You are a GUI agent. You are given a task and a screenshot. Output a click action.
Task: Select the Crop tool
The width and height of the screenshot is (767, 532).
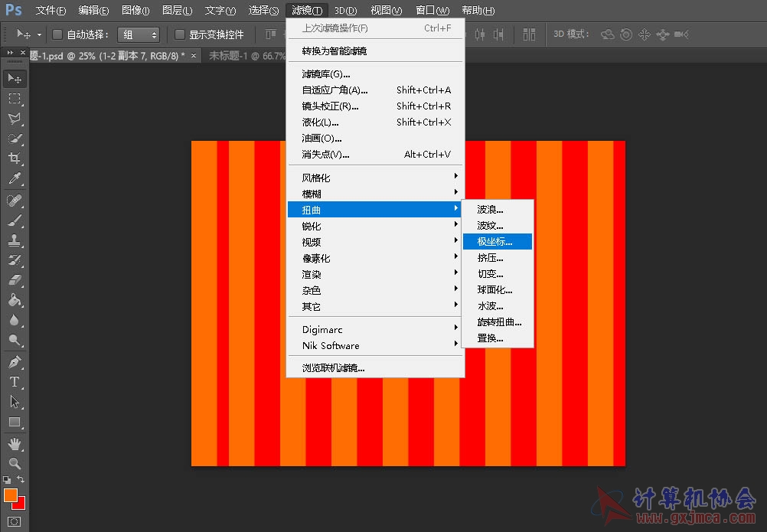[15, 158]
